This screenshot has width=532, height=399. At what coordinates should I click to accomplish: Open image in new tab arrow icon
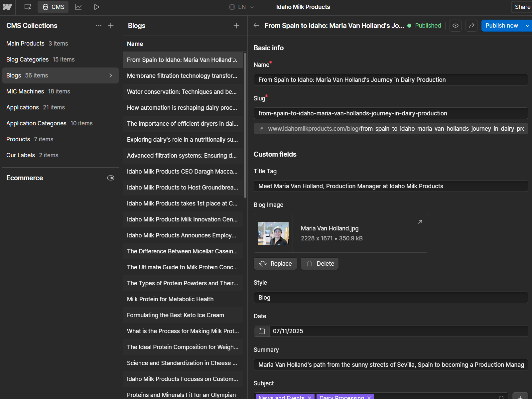[x=420, y=222]
